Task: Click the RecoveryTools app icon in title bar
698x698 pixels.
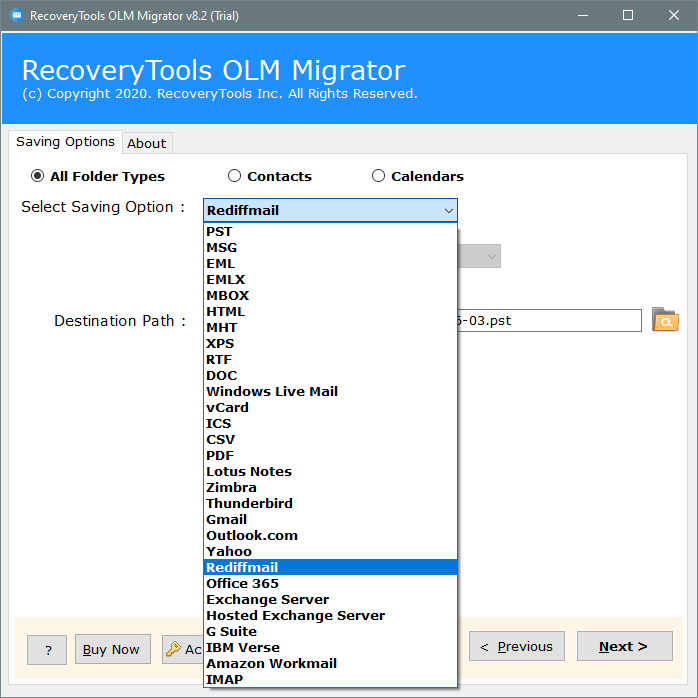Action: pyautogui.click(x=16, y=16)
